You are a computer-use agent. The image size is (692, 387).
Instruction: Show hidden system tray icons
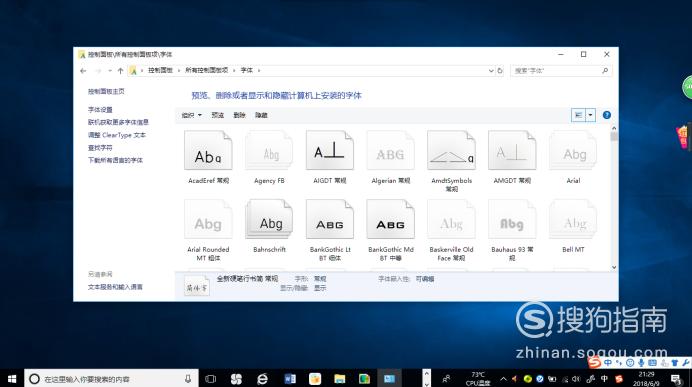pos(504,379)
